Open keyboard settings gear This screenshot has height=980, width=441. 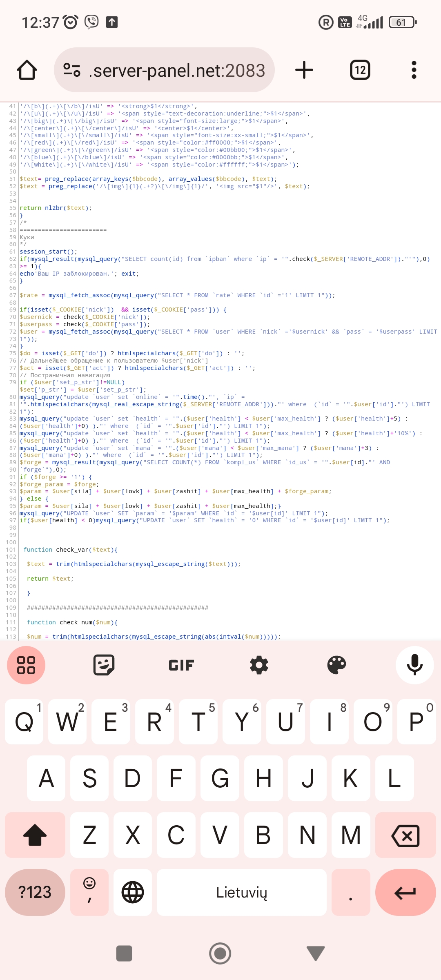259,665
